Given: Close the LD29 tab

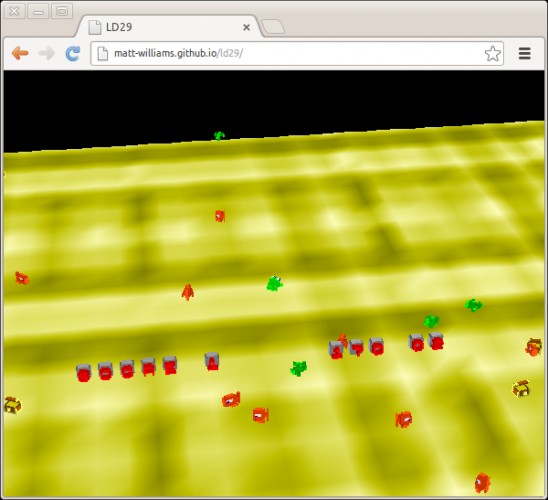Looking at the screenshot, I should (x=246, y=27).
